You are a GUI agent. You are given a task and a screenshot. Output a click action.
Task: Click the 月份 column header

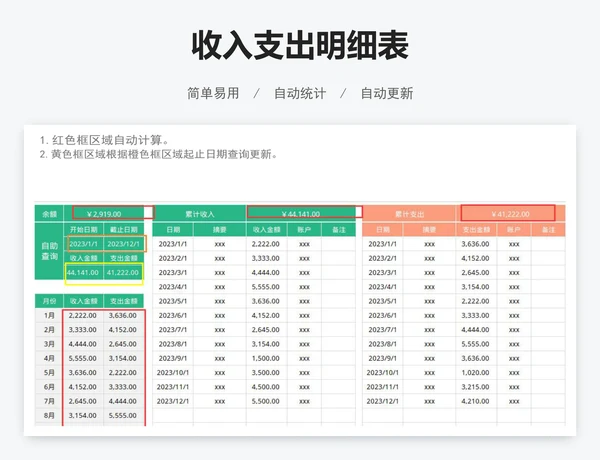[49, 301]
